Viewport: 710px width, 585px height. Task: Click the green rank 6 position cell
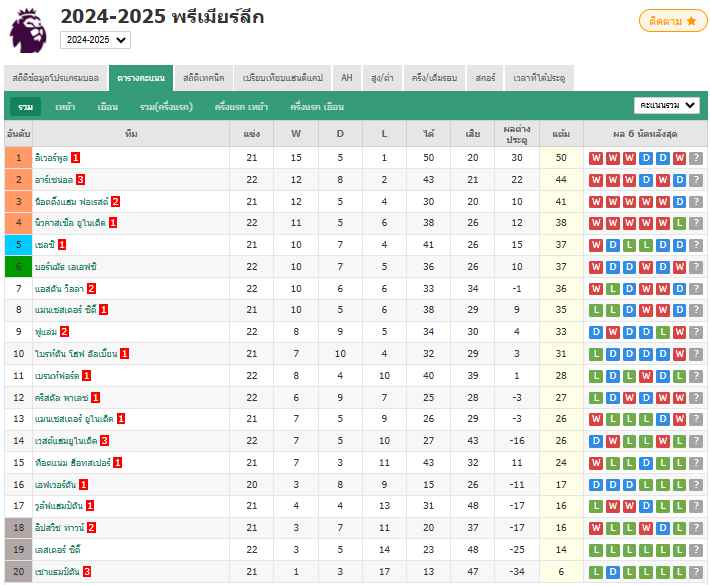point(19,267)
